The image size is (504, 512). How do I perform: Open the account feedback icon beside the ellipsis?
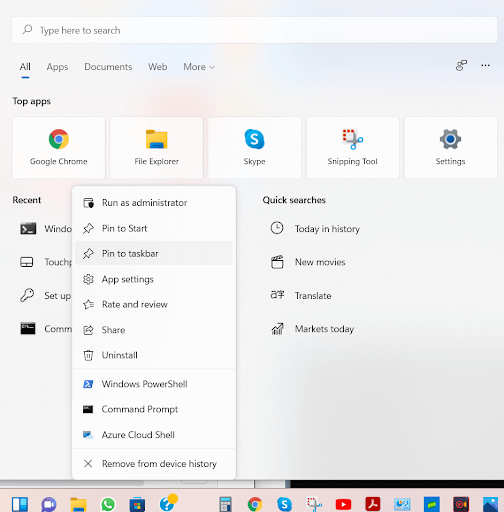(461, 65)
